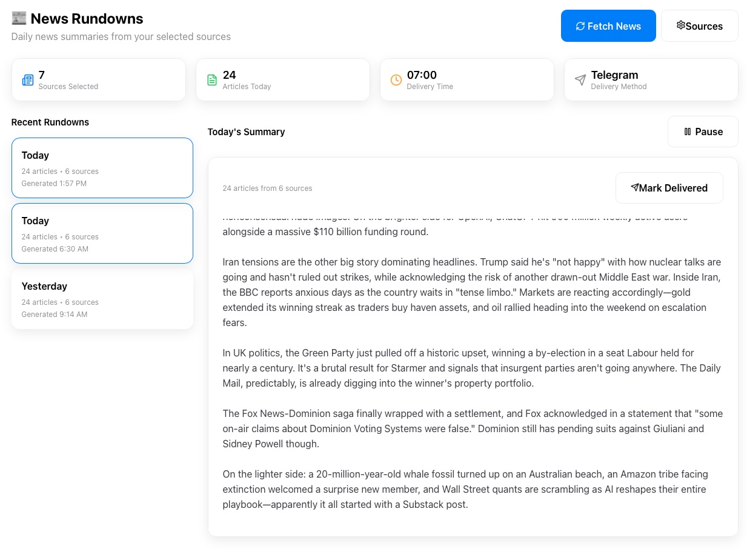The height and width of the screenshot is (560, 747).
Task: Click the pause bars icon in the Pause button
Action: point(688,132)
